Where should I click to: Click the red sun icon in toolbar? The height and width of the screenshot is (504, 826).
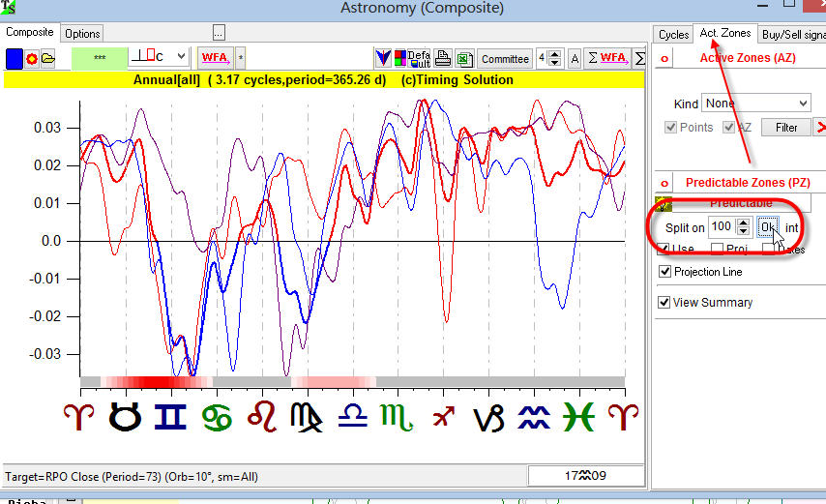(x=32, y=58)
